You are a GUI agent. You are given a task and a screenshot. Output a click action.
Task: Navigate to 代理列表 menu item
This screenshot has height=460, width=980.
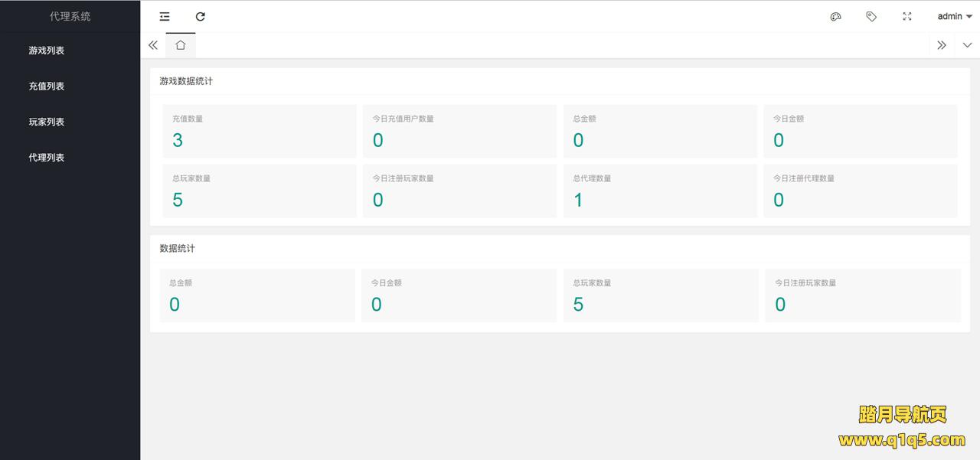[x=47, y=158]
